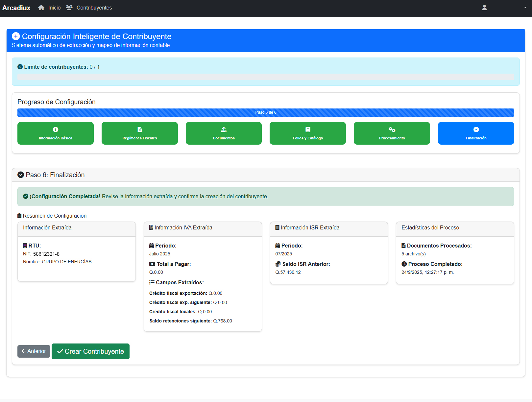532x402 pixels.
Task: Select the Documentos upload icon
Action: point(224,130)
